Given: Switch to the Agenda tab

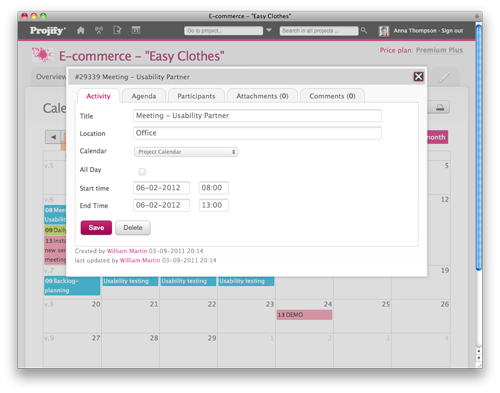Looking at the screenshot, I should 144,96.
